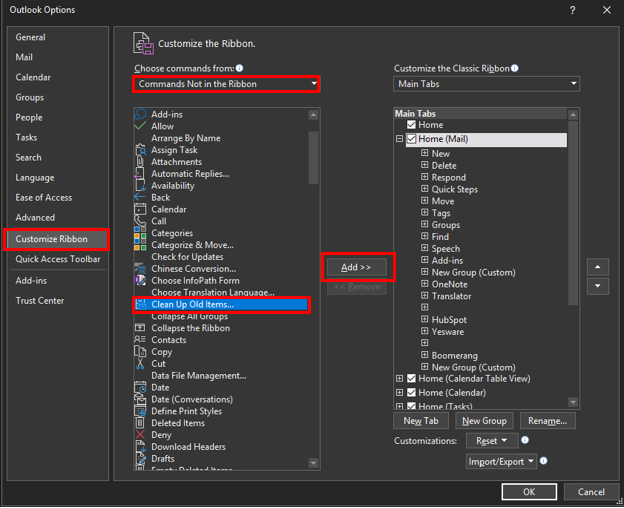Click the Back arrow icon

140,197
